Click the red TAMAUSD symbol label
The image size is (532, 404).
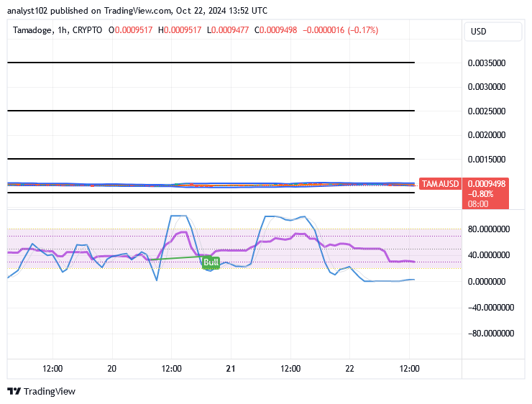(440, 184)
